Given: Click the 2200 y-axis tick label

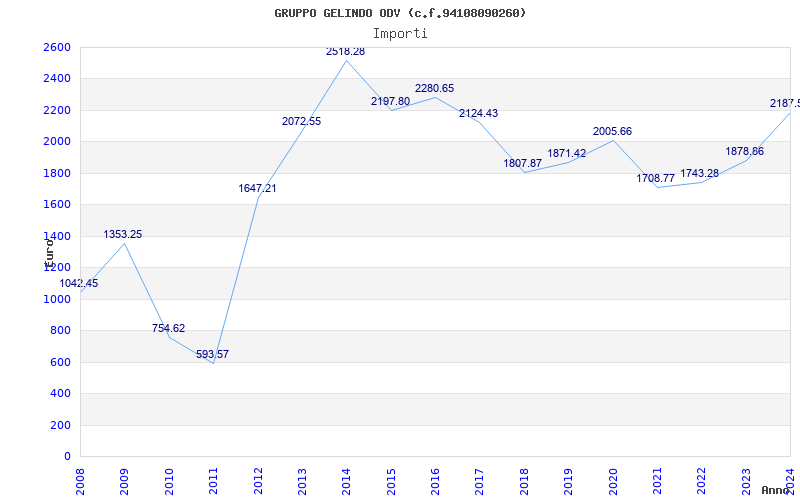Looking at the screenshot, I should (58, 110).
